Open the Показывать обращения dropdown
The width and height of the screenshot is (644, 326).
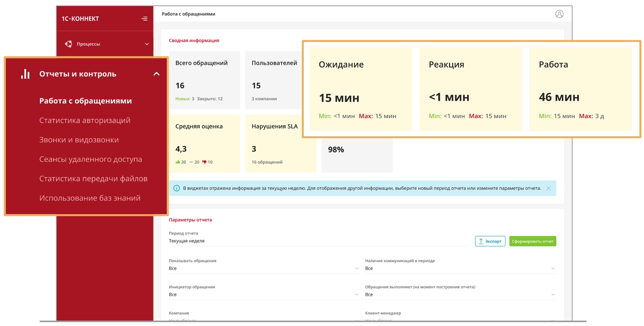[x=264, y=269]
